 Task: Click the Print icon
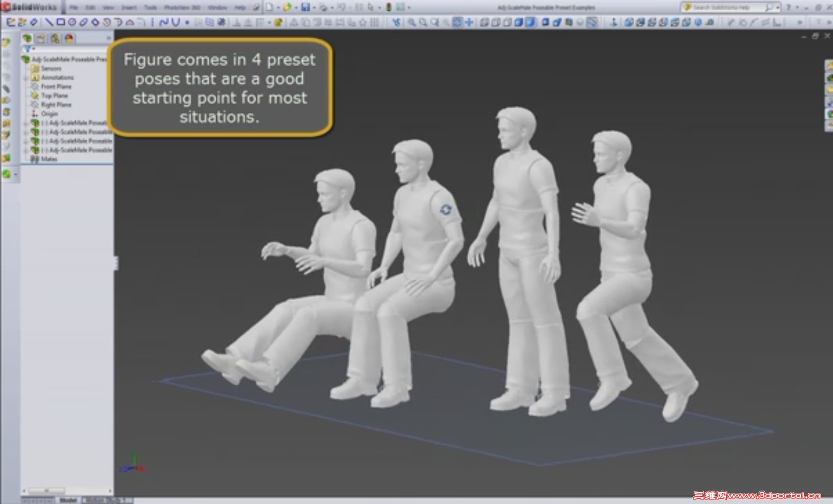click(324, 7)
